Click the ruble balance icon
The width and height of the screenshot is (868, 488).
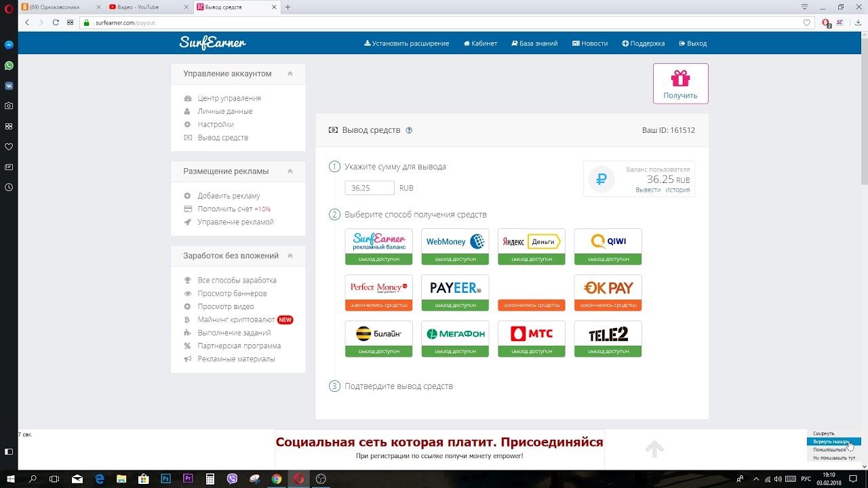(601, 180)
